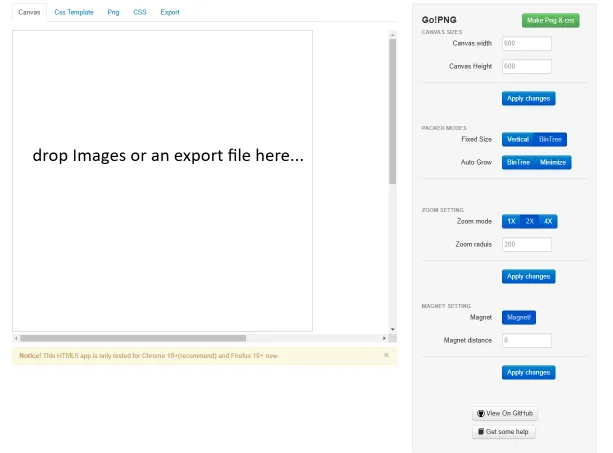613x453 pixels.
Task: Select BinTree auto grow mode
Action: pyautogui.click(x=518, y=163)
